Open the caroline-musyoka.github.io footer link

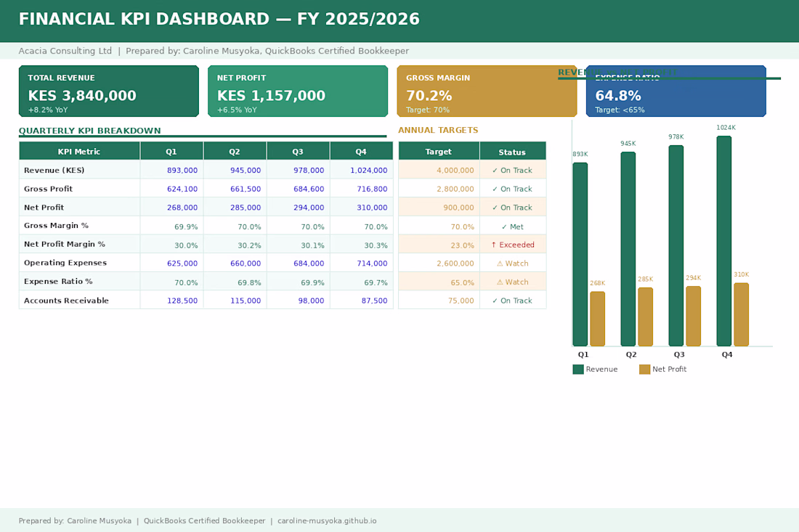pyautogui.click(x=327, y=521)
